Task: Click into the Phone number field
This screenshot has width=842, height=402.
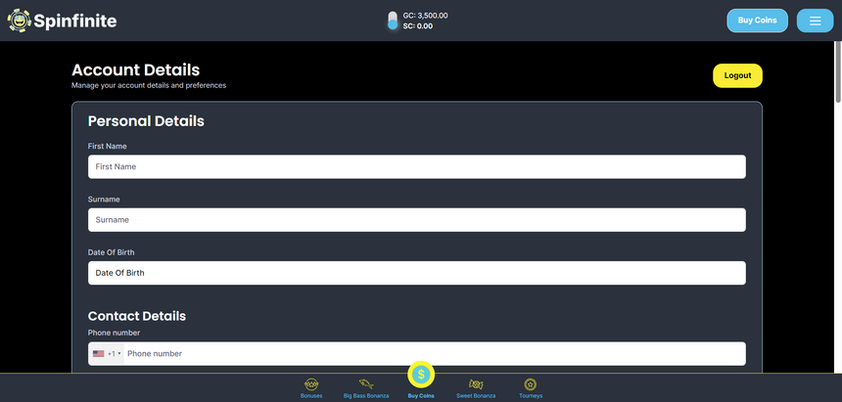Action: [434, 354]
